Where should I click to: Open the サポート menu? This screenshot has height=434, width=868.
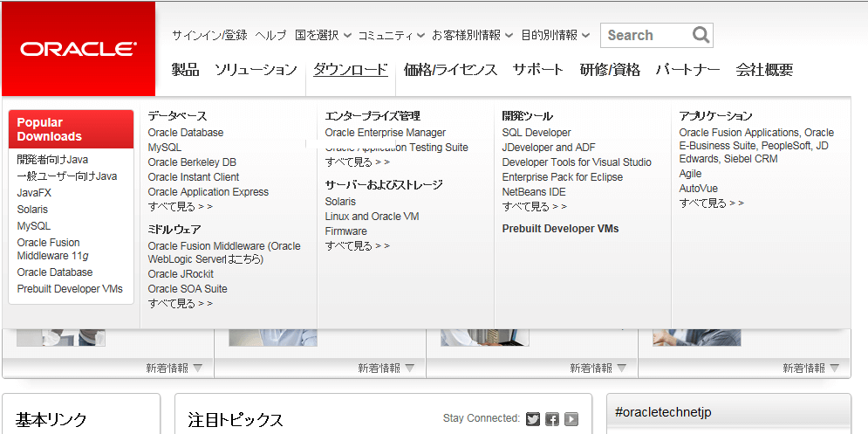[537, 70]
